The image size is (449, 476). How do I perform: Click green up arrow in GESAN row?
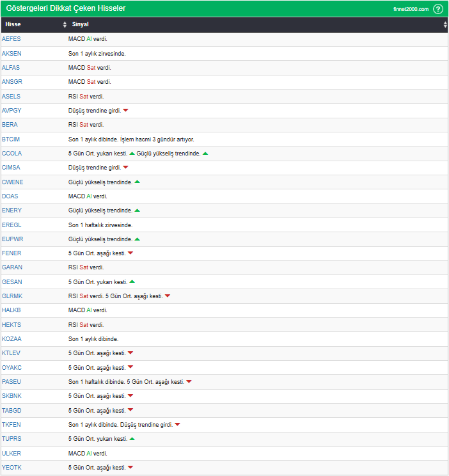(x=132, y=282)
